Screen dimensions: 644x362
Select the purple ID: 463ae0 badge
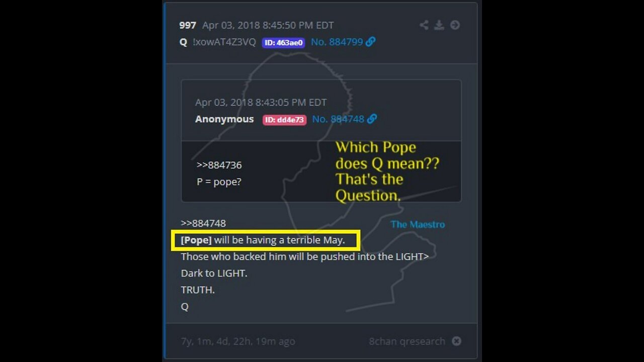pyautogui.click(x=283, y=42)
